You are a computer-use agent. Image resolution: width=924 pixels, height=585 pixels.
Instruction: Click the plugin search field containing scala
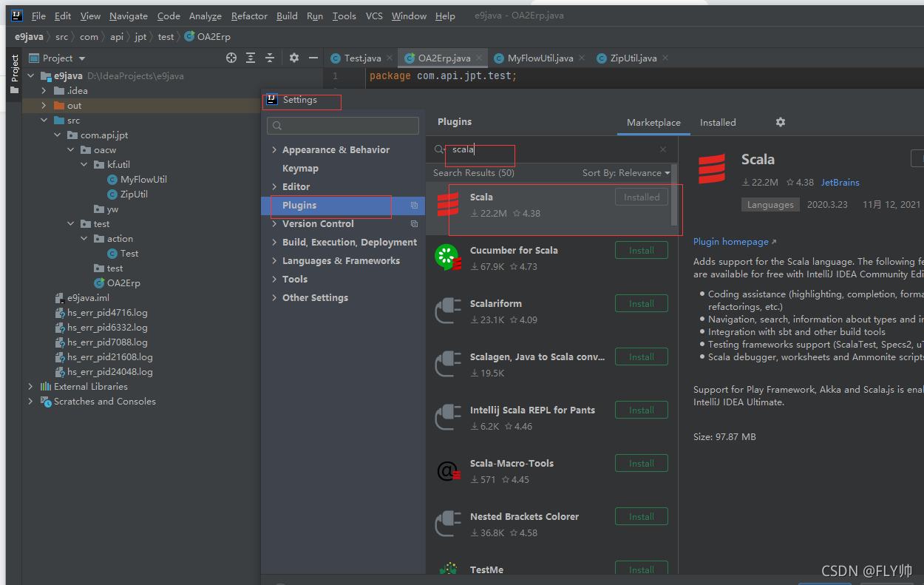(x=553, y=149)
